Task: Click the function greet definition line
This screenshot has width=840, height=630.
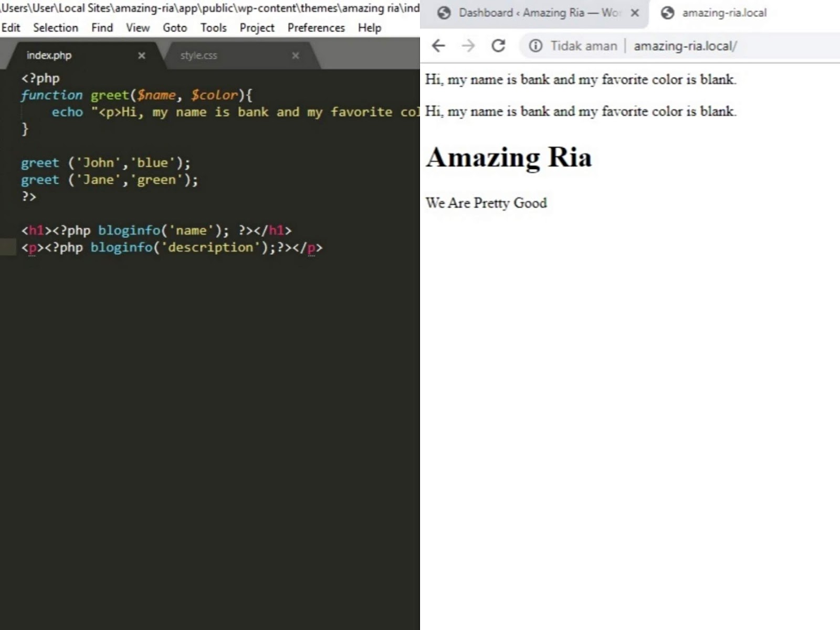Action: coord(136,95)
